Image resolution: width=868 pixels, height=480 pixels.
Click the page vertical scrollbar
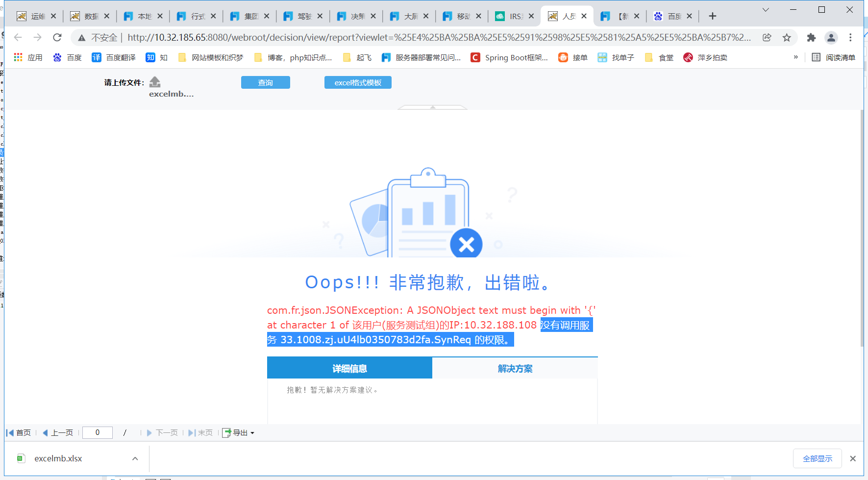pos(862,228)
